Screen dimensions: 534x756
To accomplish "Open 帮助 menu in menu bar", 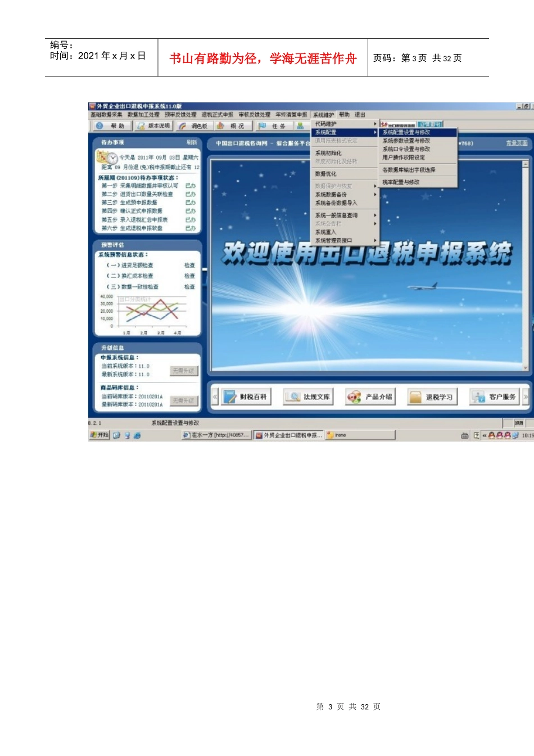I will [x=344, y=115].
